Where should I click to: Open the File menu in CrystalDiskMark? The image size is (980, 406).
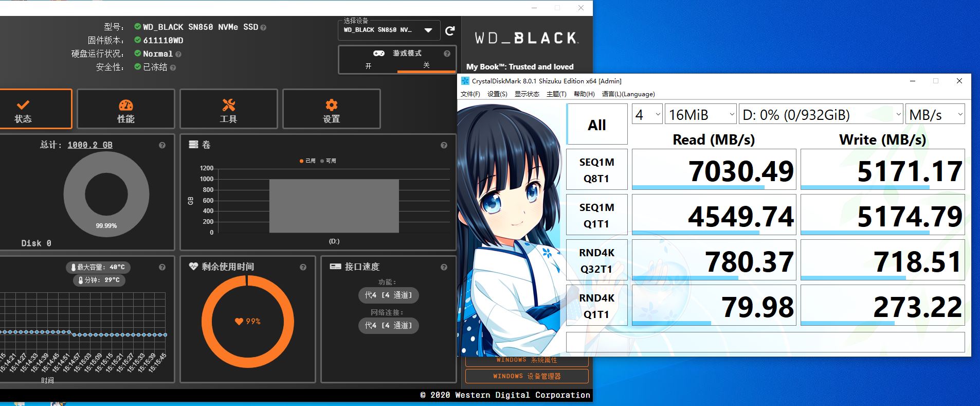(470, 94)
